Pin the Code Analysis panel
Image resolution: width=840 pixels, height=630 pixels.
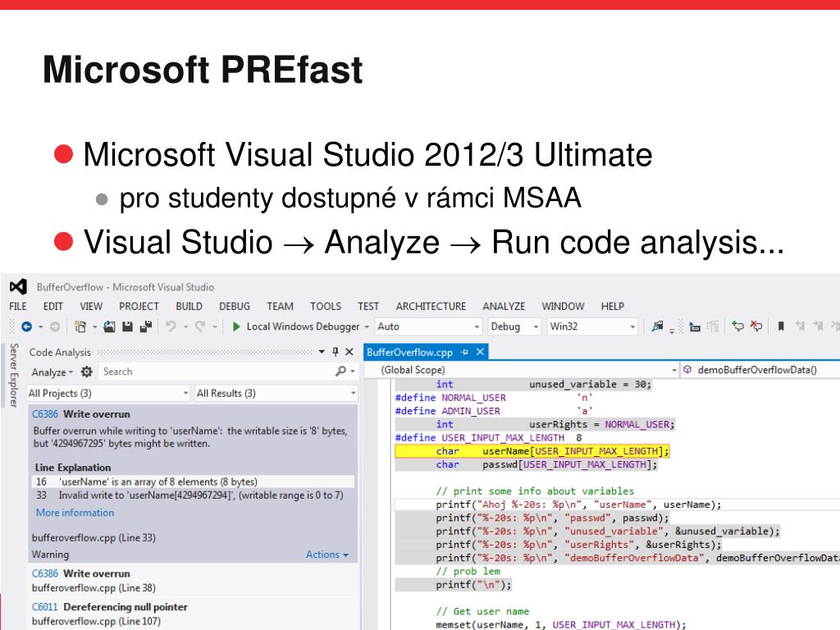coord(336,352)
